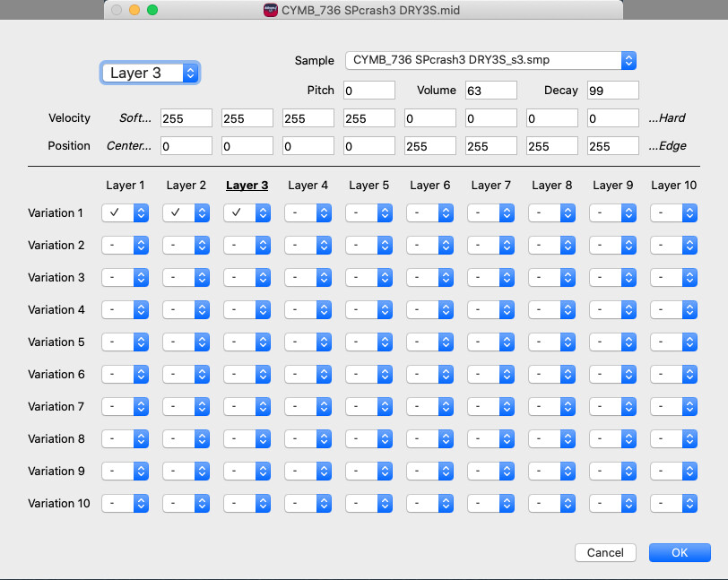Click the last Velocity field near Hard

point(613,118)
